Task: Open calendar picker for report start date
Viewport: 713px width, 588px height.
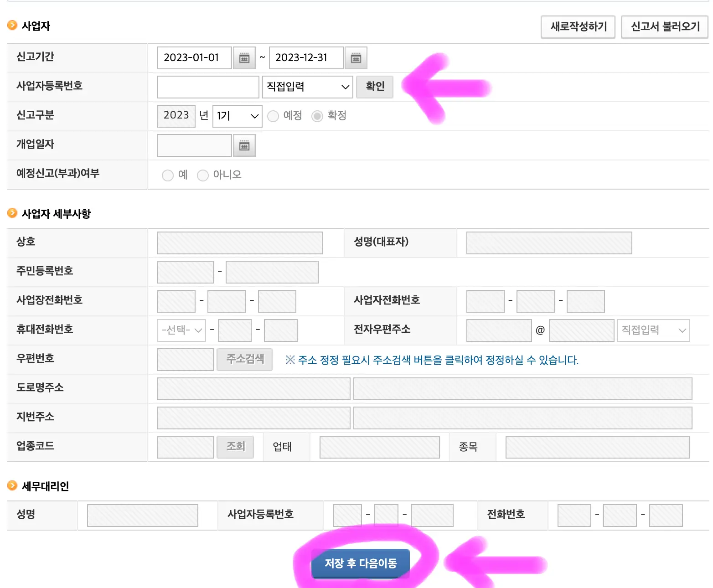Action: tap(244, 58)
